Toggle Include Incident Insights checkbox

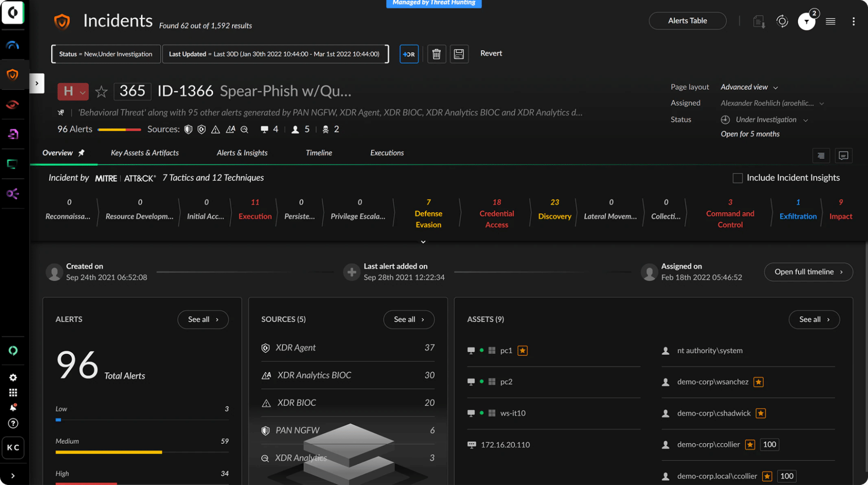[x=737, y=177]
